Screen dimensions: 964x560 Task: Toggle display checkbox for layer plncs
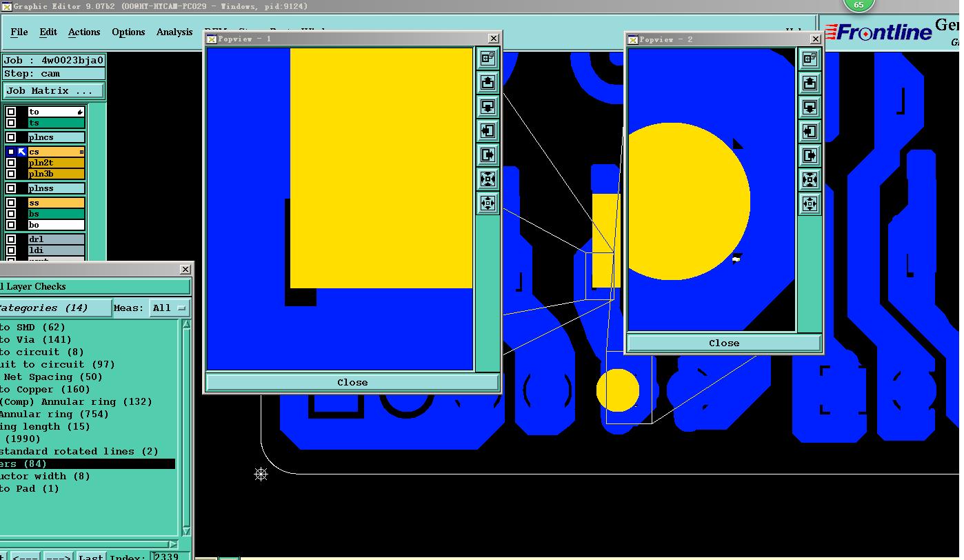click(x=11, y=137)
